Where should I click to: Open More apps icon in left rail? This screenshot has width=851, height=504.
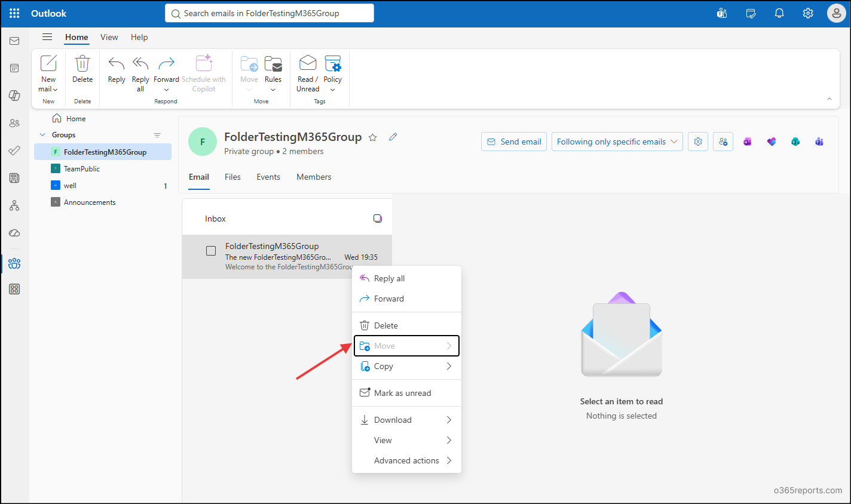tap(14, 289)
